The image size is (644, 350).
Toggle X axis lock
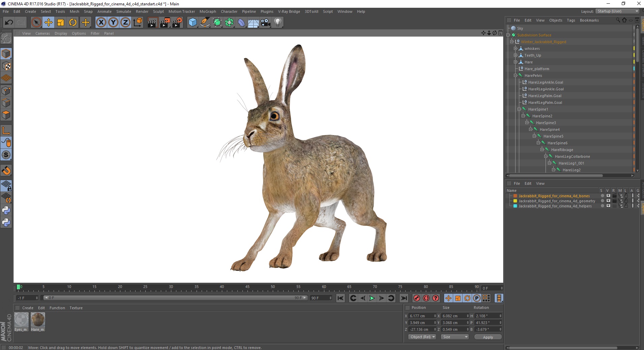click(x=101, y=23)
